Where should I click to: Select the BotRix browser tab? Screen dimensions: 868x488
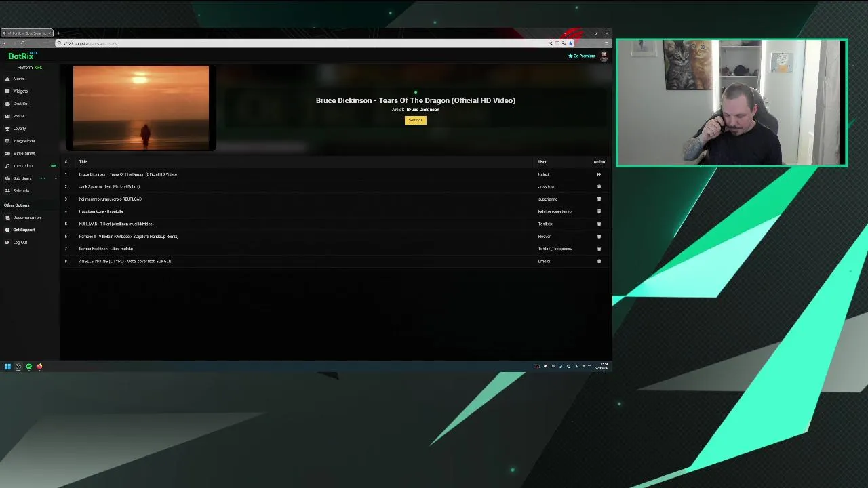27,33
